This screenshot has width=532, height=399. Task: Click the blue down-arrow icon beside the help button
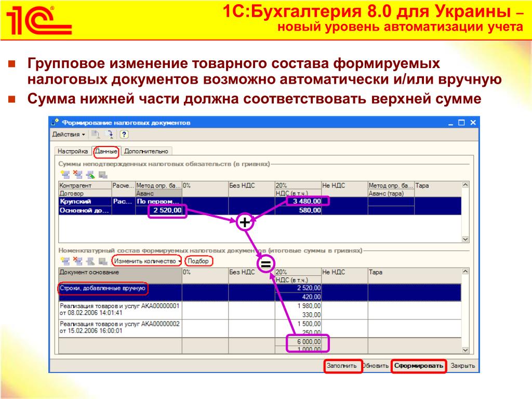[x=110, y=135]
